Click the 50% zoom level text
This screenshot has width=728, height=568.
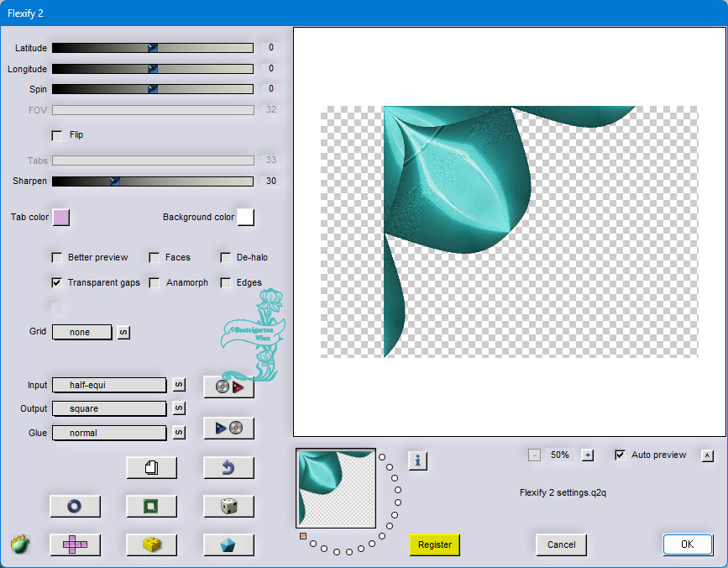pyautogui.click(x=560, y=455)
